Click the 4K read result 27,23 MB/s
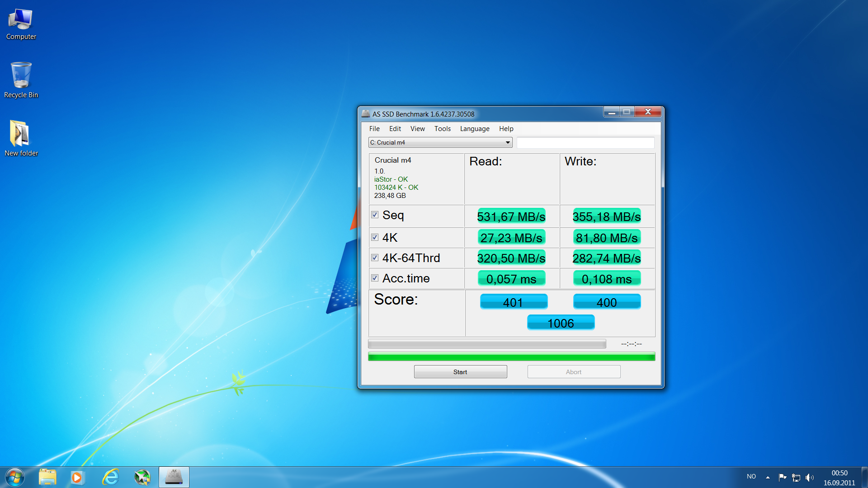The width and height of the screenshot is (868, 488). click(x=511, y=238)
